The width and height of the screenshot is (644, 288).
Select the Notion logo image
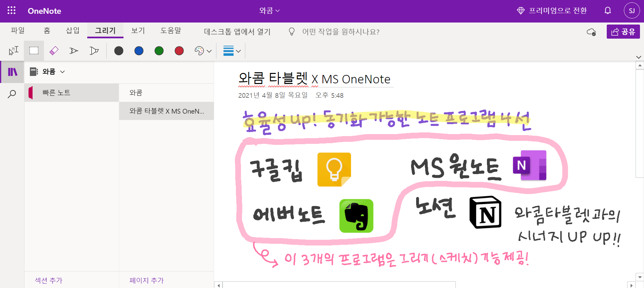[x=485, y=212]
